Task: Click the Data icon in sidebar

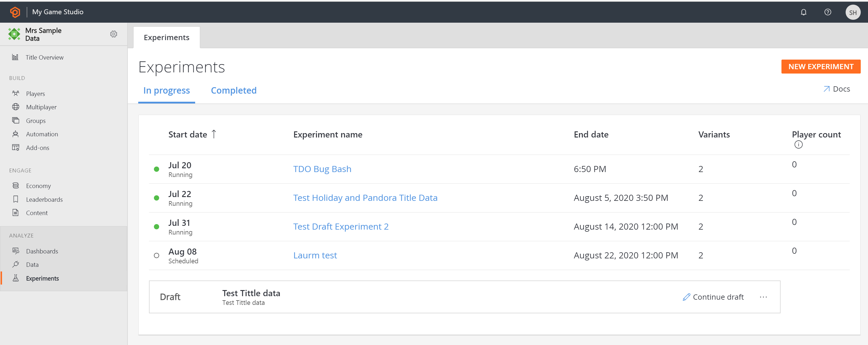Action: click(x=16, y=265)
